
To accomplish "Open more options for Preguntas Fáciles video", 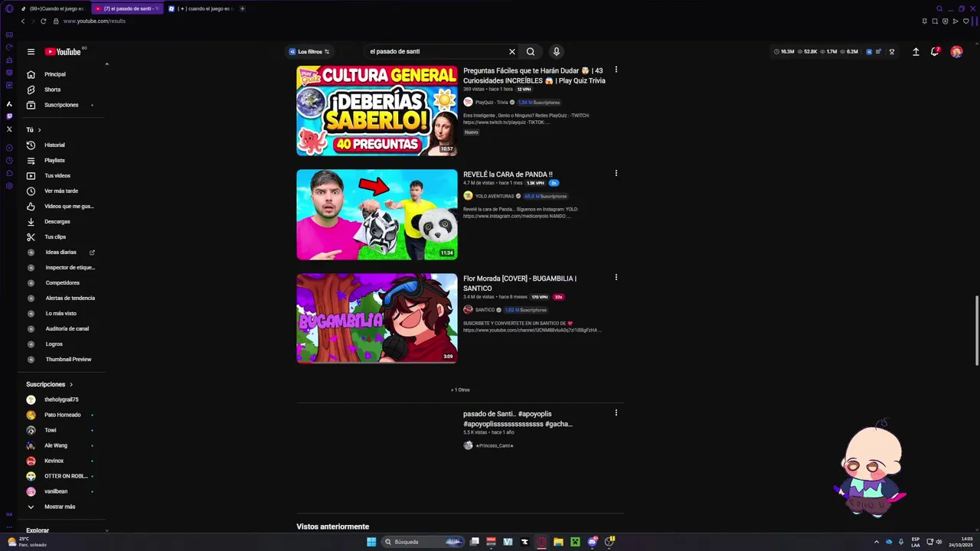I will 616,70.
